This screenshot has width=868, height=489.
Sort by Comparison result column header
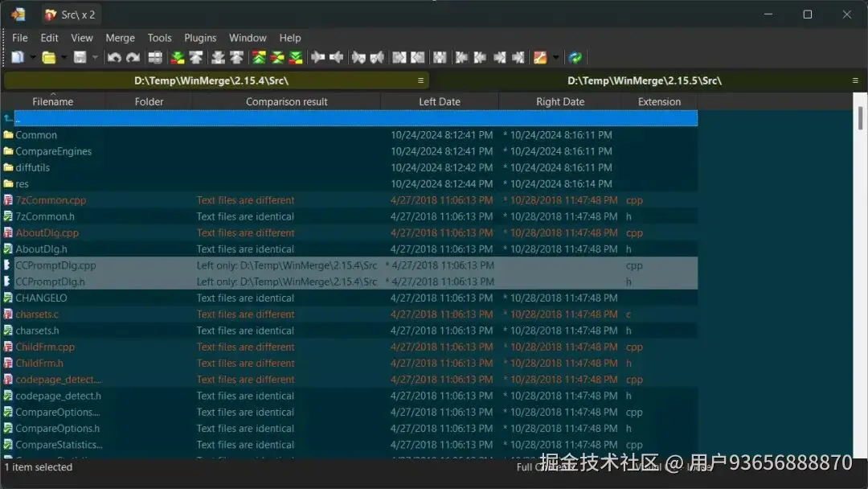(x=286, y=101)
